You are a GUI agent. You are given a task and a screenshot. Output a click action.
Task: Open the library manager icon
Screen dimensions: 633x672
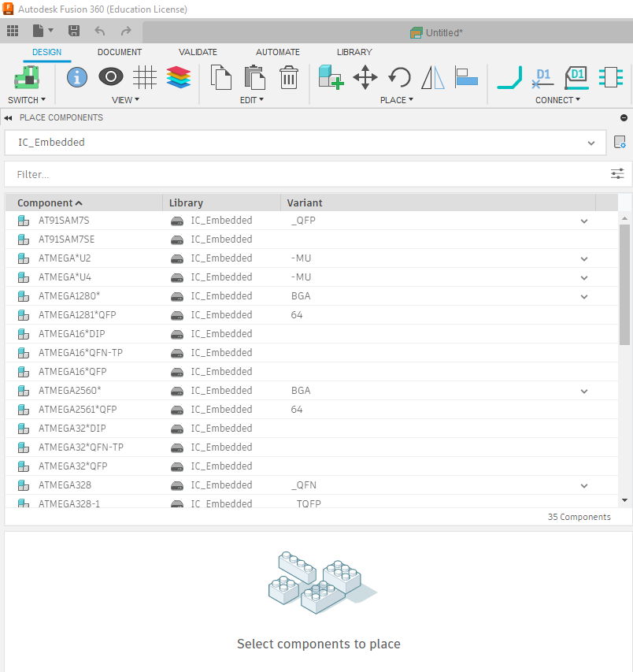coord(620,143)
